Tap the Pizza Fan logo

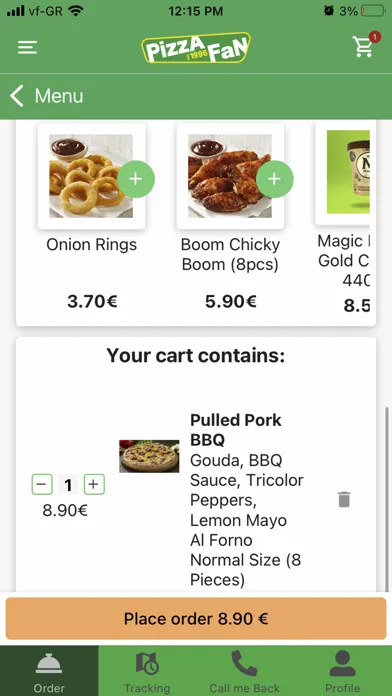coord(196,47)
